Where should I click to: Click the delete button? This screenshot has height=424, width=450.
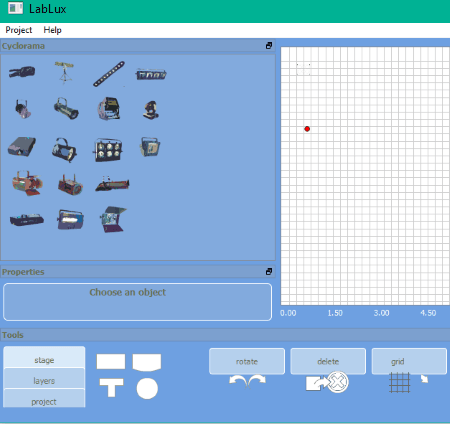(328, 361)
